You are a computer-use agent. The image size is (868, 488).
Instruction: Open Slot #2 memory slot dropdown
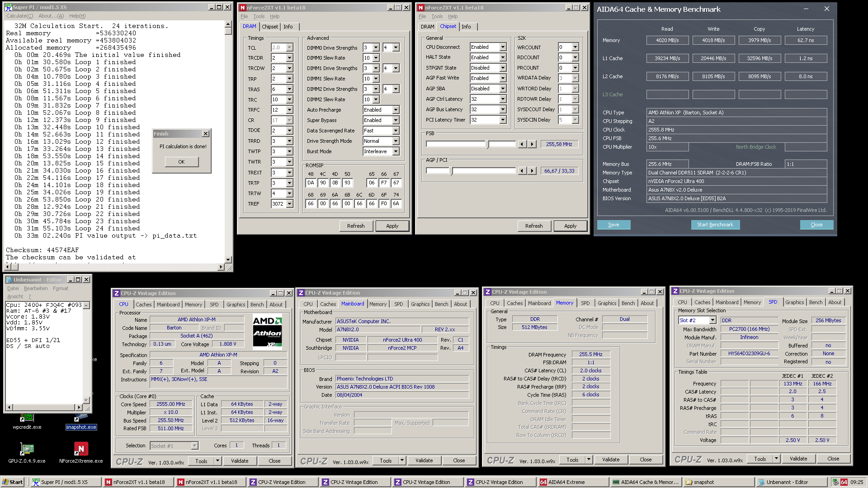point(712,320)
